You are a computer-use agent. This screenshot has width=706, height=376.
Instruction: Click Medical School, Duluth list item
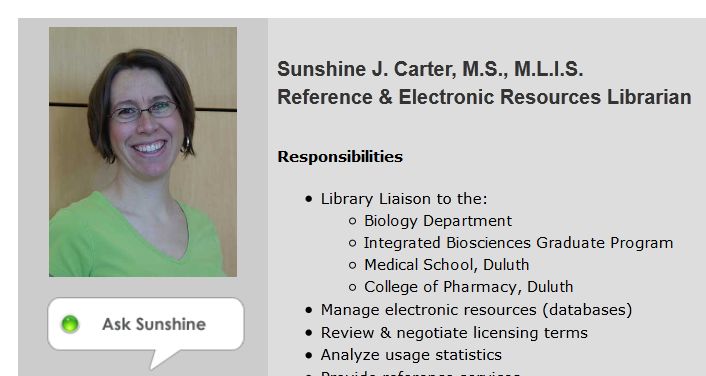click(446, 265)
